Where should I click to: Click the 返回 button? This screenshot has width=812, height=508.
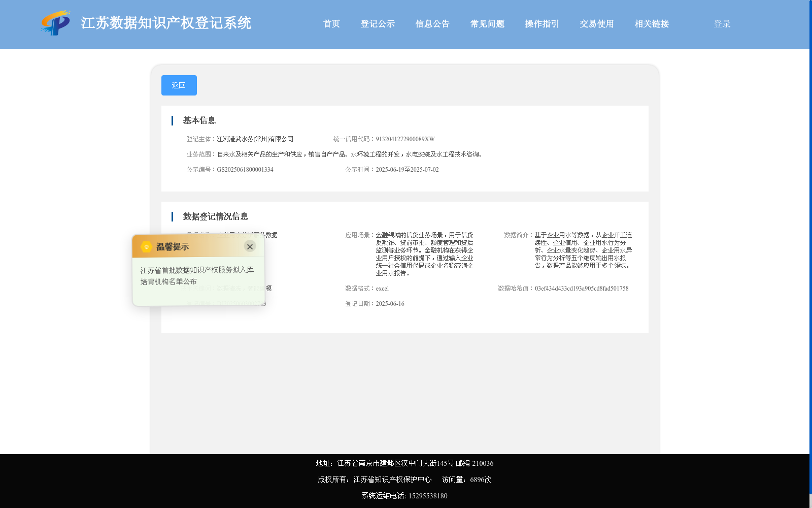coord(179,85)
